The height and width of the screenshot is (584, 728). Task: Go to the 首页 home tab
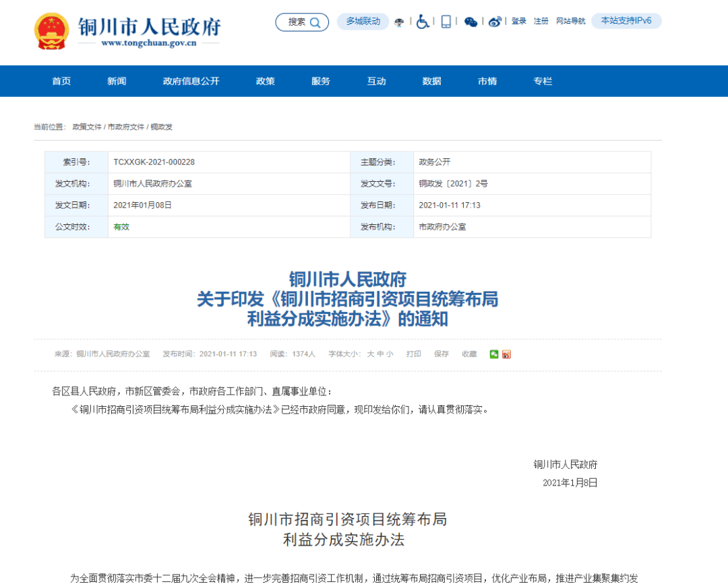pos(61,82)
